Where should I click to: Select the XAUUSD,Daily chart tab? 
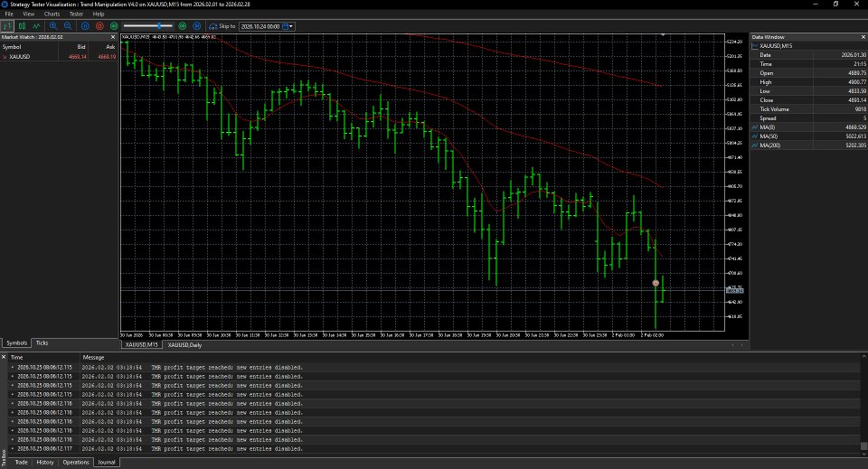184,344
